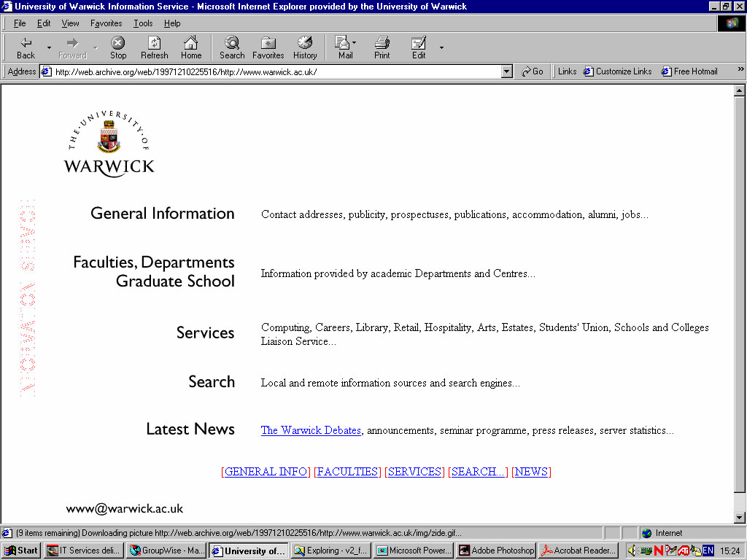Open the Tools menu
This screenshot has height=560, width=747.
[x=143, y=23]
